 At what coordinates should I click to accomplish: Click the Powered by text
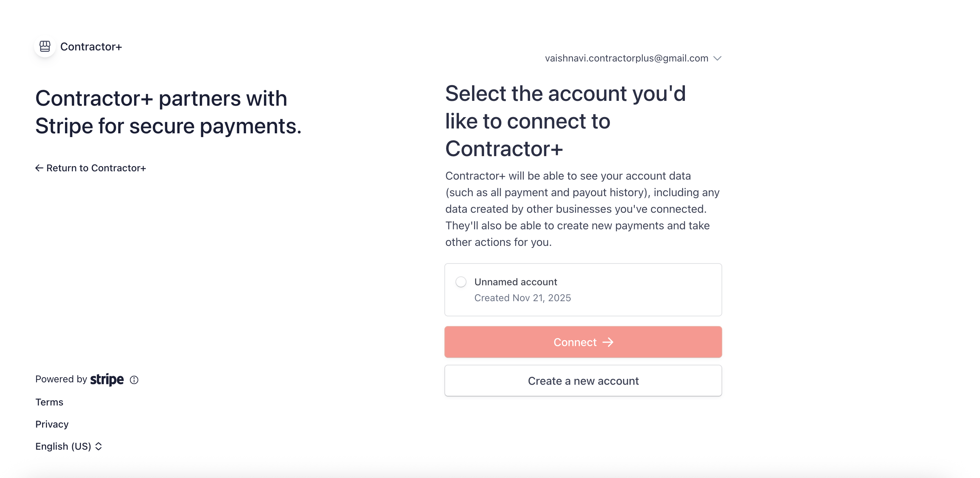[61, 379]
